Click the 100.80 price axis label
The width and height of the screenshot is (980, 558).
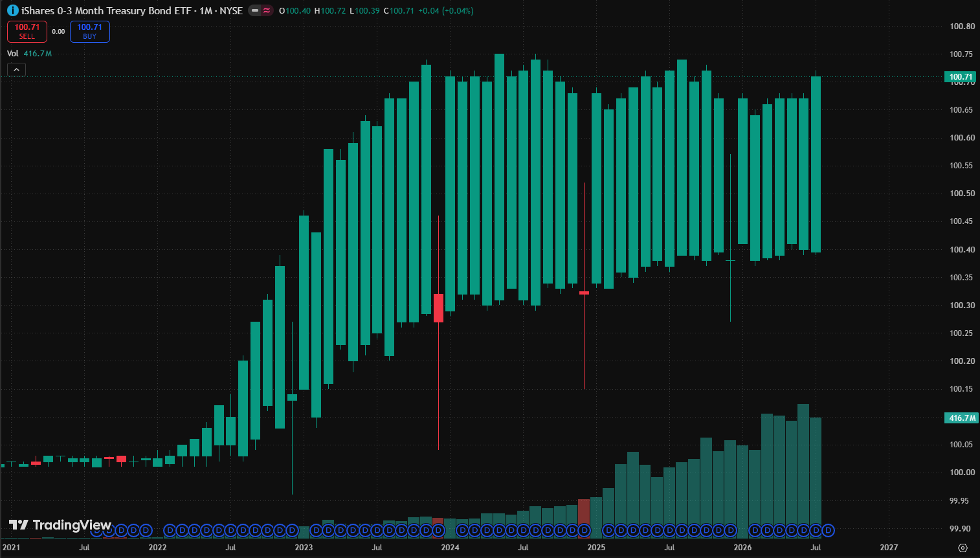[962, 27]
